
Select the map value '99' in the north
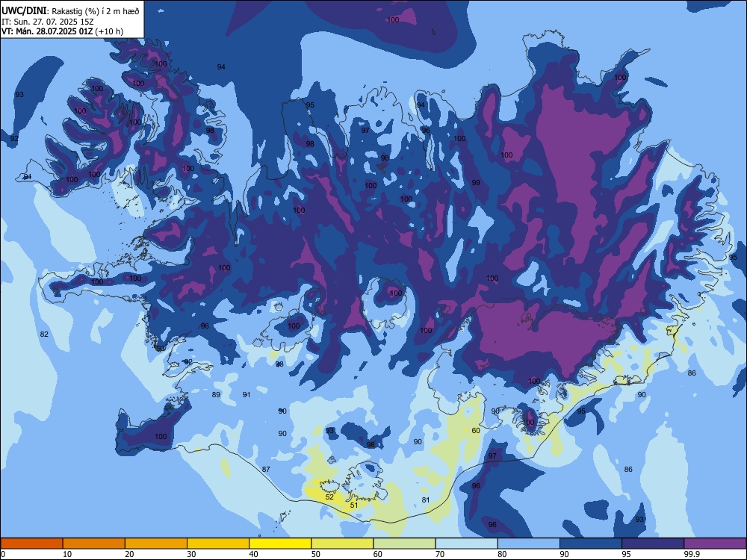[x=476, y=182]
